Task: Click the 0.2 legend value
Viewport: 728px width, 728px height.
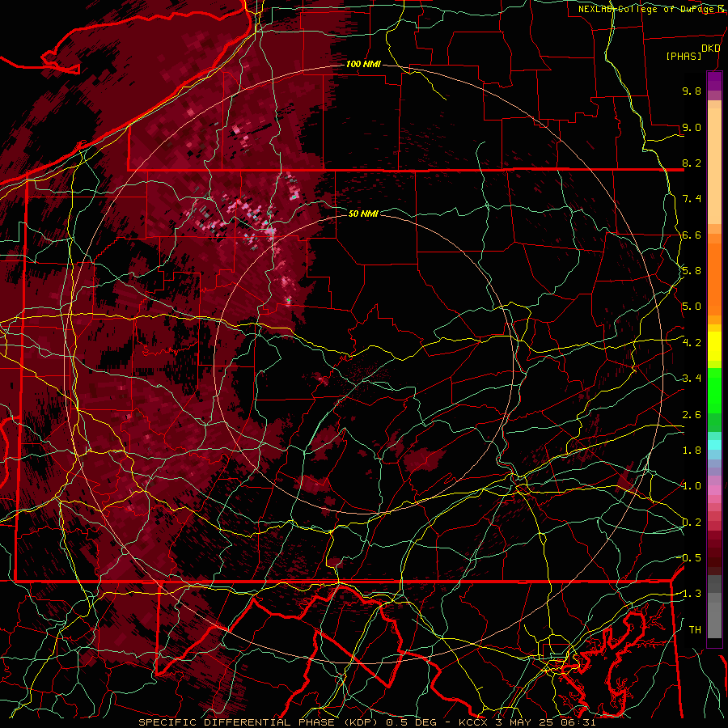Action: pos(692,523)
